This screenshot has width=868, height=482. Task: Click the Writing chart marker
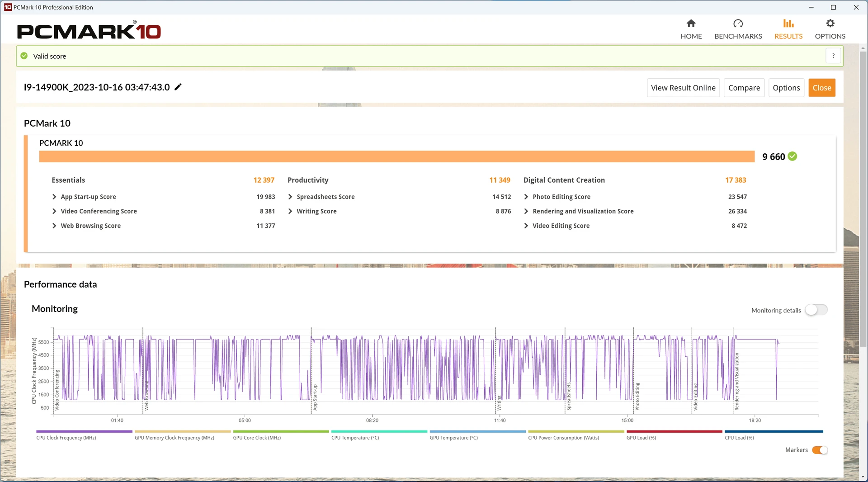click(x=500, y=403)
